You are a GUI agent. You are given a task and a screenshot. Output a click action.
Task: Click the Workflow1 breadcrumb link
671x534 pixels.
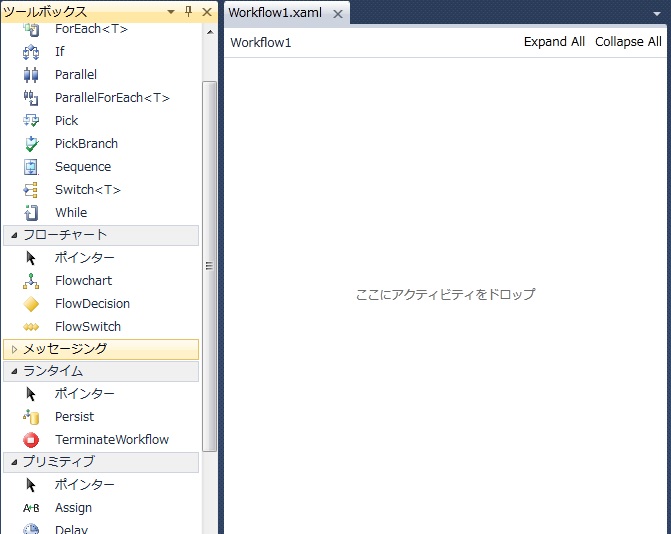tap(261, 42)
